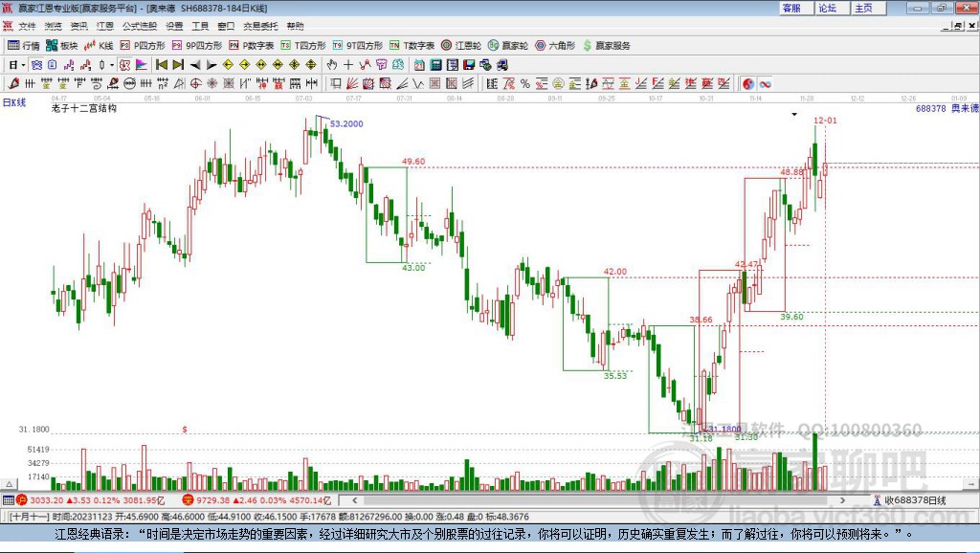
Task: Click the 日K线 label
Action: 14,102
